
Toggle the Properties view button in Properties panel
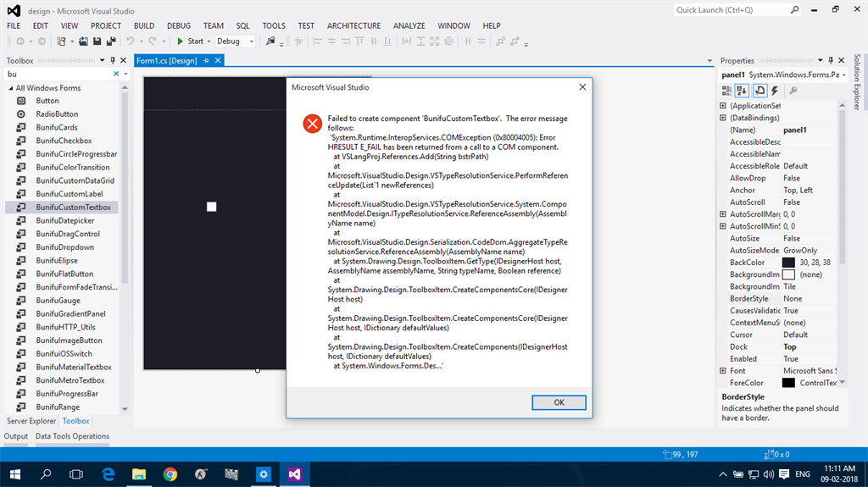pos(759,91)
